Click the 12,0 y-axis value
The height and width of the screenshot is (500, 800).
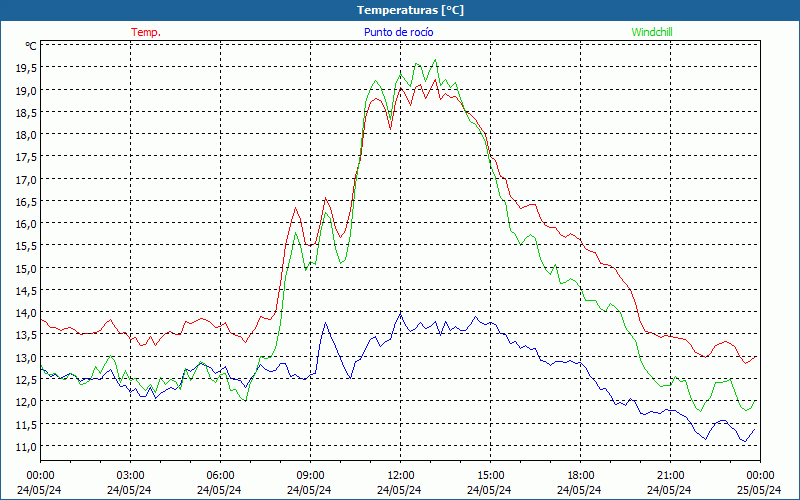(x=26, y=402)
